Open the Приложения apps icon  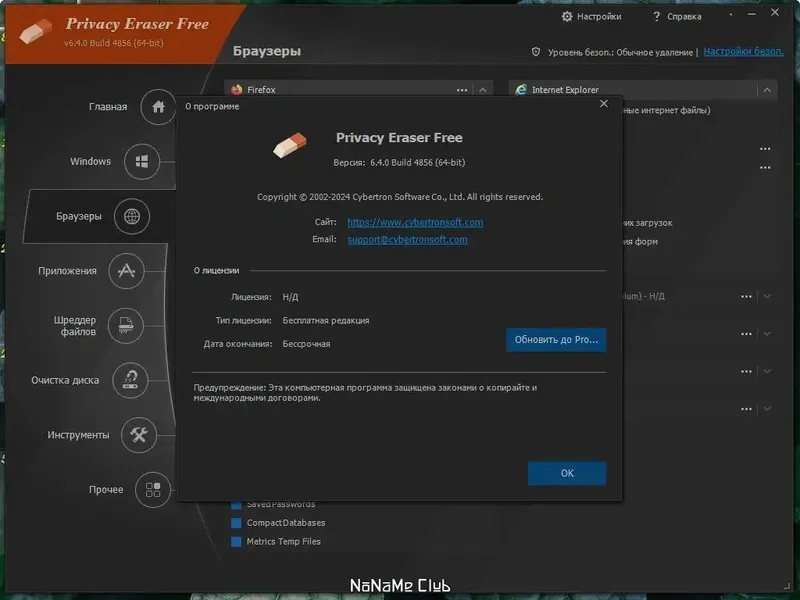[126, 271]
